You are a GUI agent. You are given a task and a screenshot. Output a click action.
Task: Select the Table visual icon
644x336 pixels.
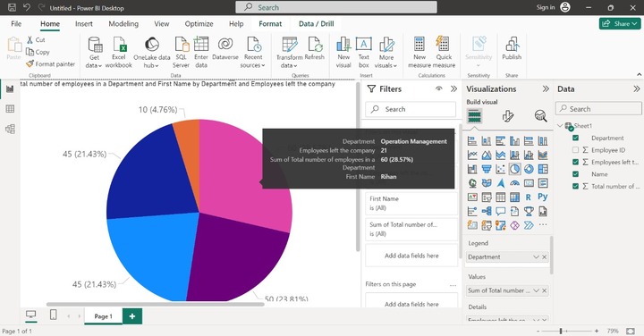[500, 197]
